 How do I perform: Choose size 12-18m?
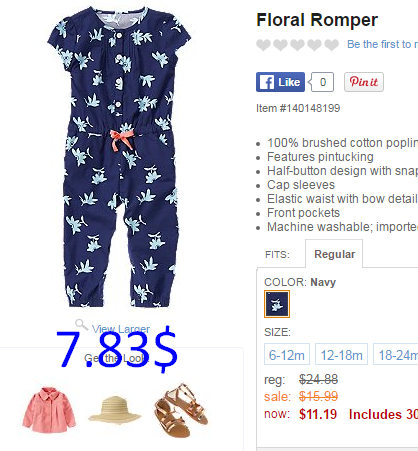point(341,354)
